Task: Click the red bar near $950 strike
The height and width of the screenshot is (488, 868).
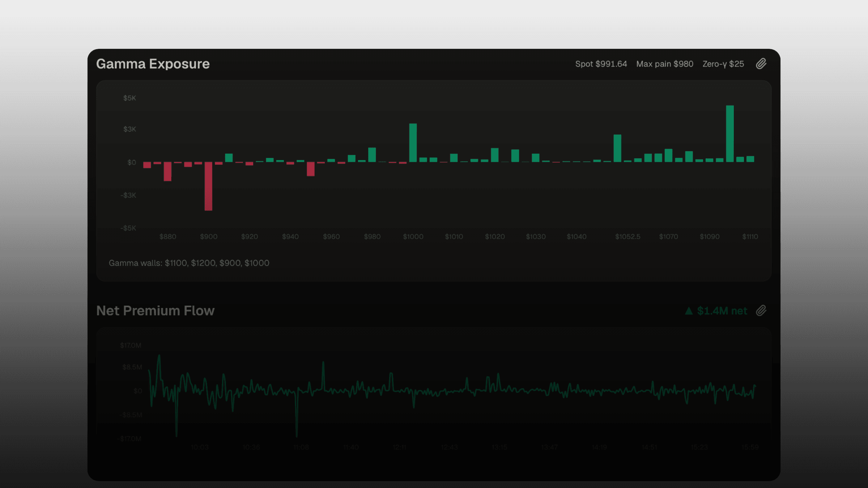Action: (311, 169)
